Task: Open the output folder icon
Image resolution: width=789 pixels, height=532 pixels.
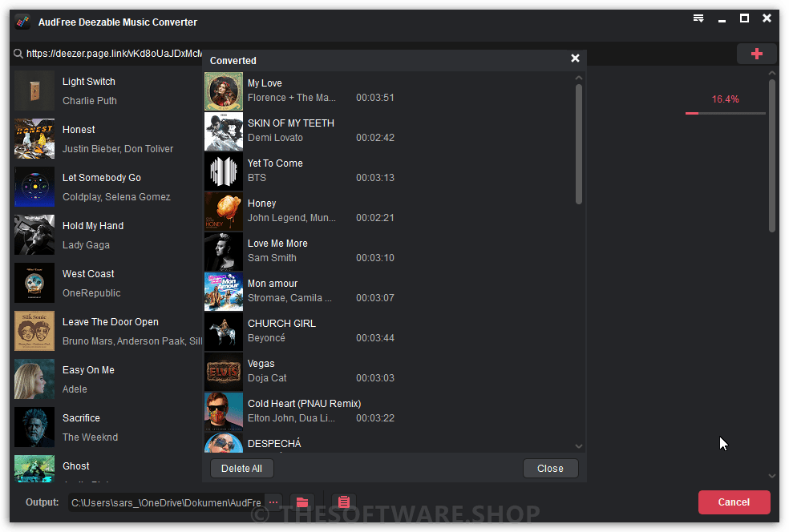Action: click(x=302, y=502)
